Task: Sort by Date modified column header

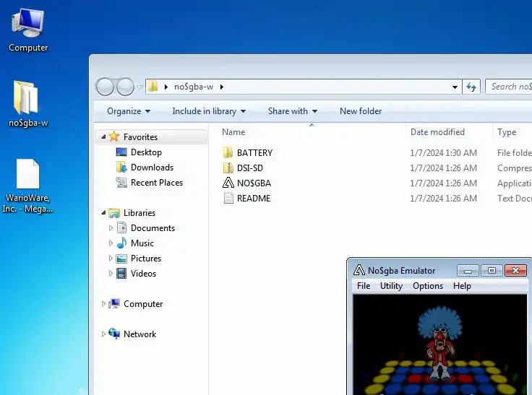Action: coord(437,132)
